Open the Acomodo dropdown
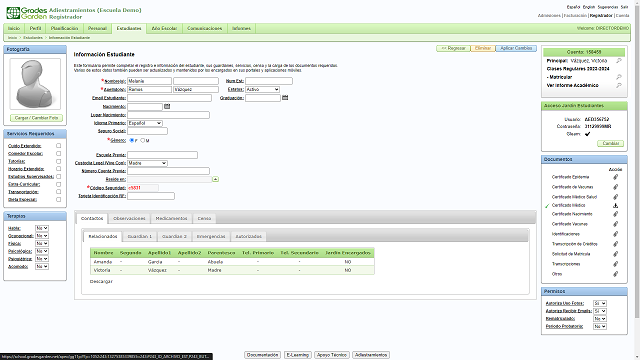The image size is (640, 360). click(42, 267)
